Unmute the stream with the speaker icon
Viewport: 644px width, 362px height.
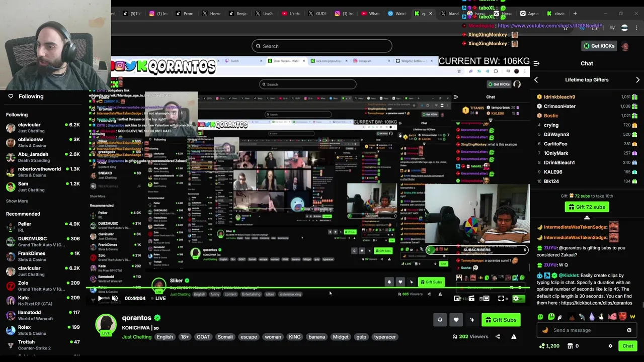pyautogui.click(x=115, y=298)
